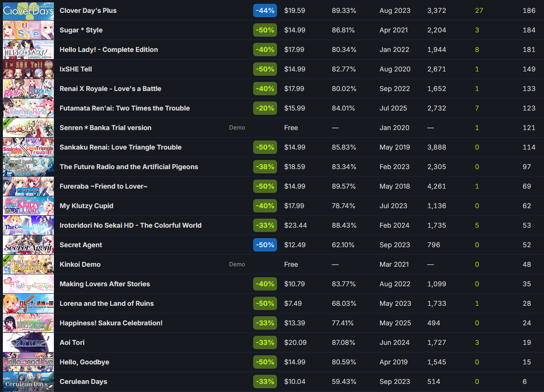The height and width of the screenshot is (392, 544).
Task: Click The Colorful World thumbnail
Action: tap(29, 225)
